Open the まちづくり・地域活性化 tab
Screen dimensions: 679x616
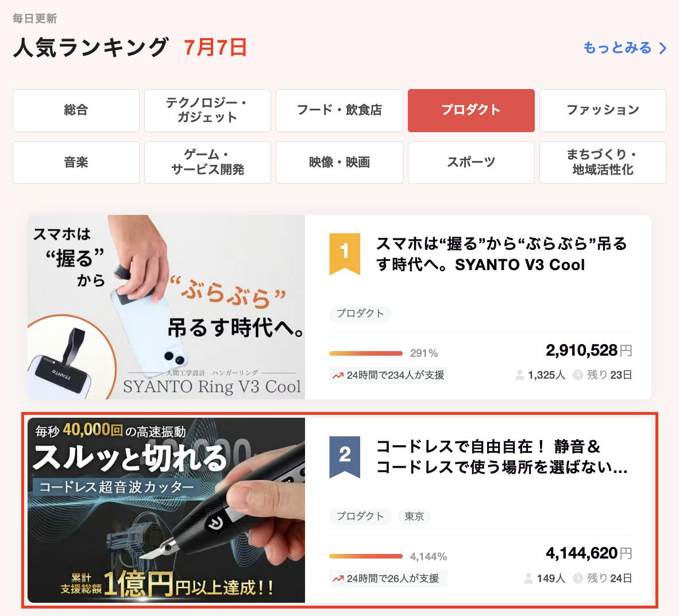(x=603, y=163)
